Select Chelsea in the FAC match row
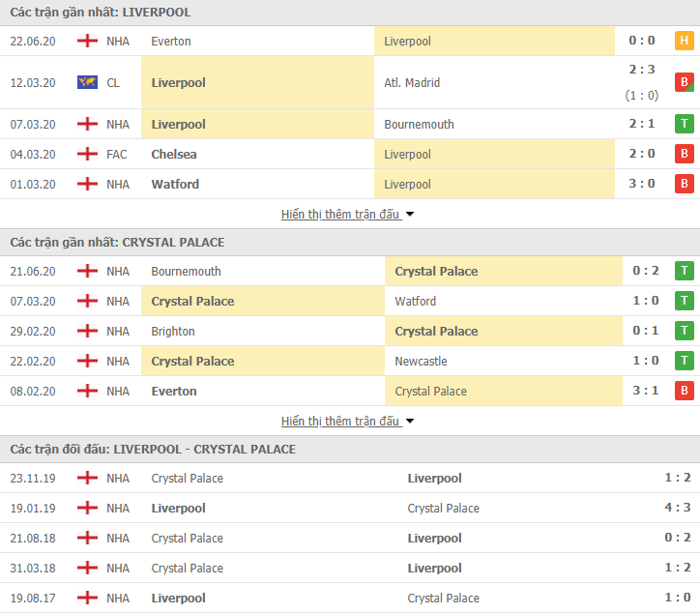Screen dimensions: 700x614 click(x=174, y=154)
